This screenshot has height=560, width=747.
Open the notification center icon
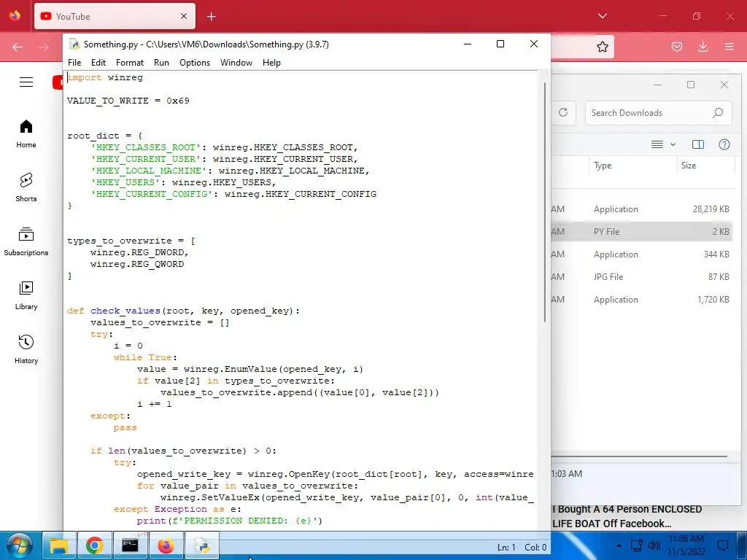[x=723, y=545]
